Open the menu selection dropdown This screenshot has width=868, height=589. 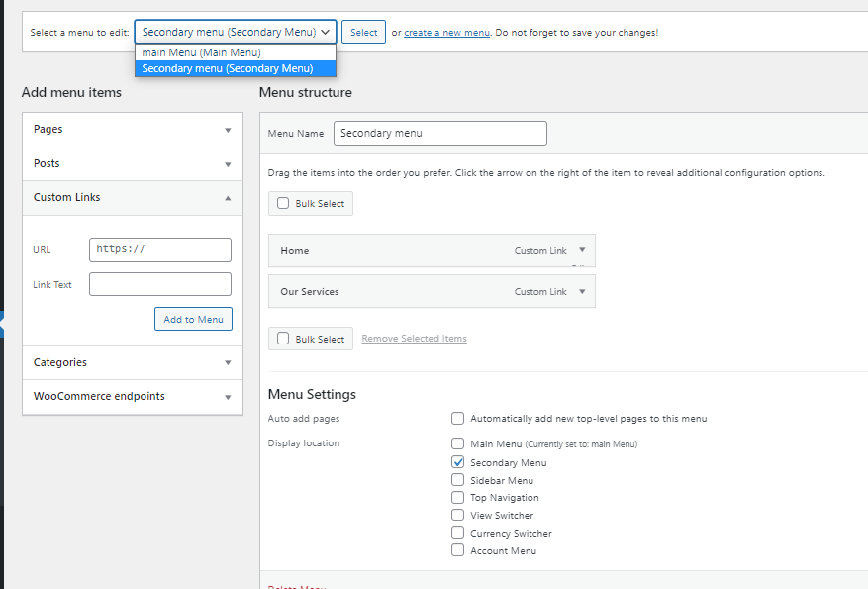click(x=236, y=32)
